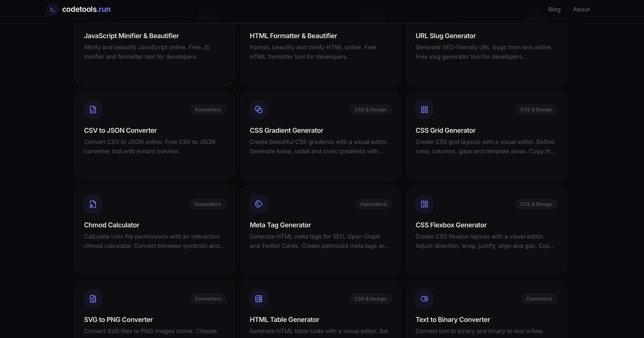Select the HTML Table Generator table icon
644x338 pixels.
click(x=258, y=299)
